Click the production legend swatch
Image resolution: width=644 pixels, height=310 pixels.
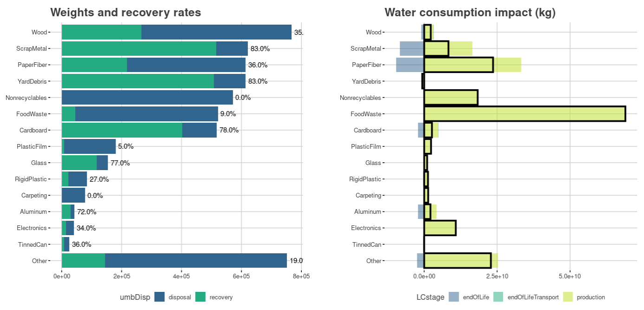pos(568,297)
